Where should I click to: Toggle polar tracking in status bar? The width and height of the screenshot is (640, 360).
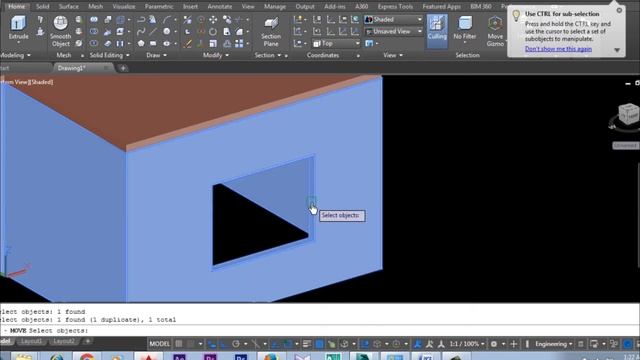[x=236, y=344]
